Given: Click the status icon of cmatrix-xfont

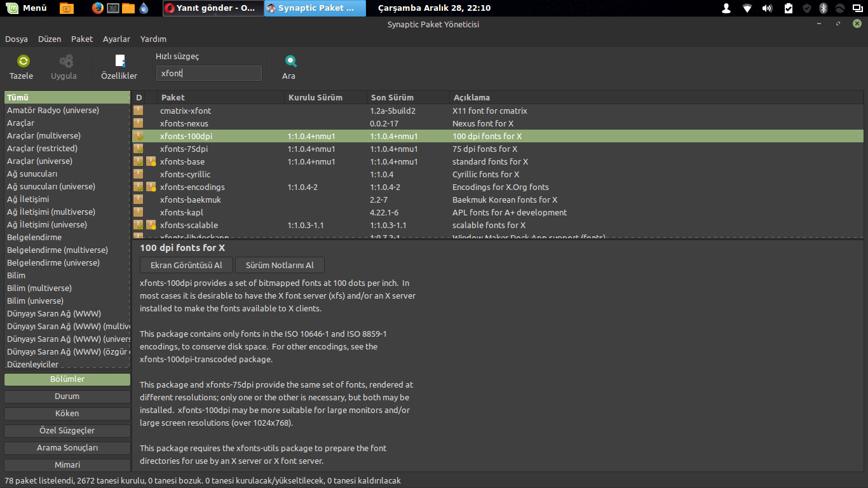Looking at the screenshot, I should pyautogui.click(x=138, y=111).
